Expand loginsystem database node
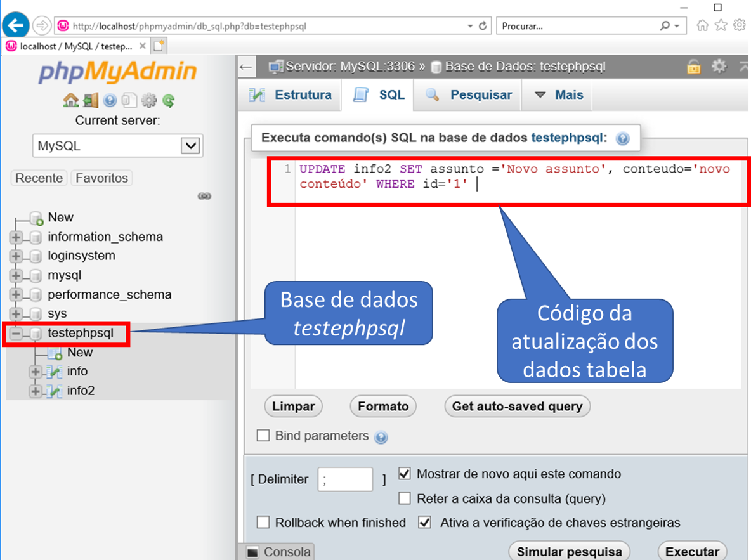The width and height of the screenshot is (751, 560). (16, 256)
